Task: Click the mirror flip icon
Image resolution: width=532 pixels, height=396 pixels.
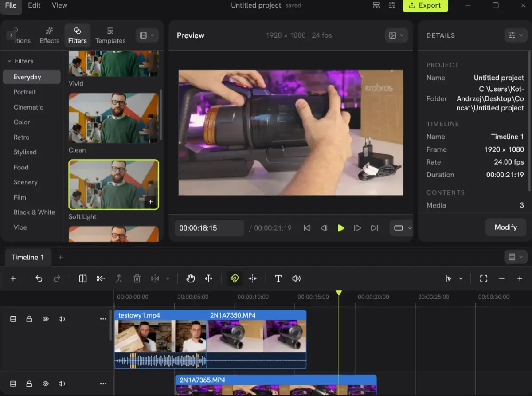Action: tap(155, 278)
